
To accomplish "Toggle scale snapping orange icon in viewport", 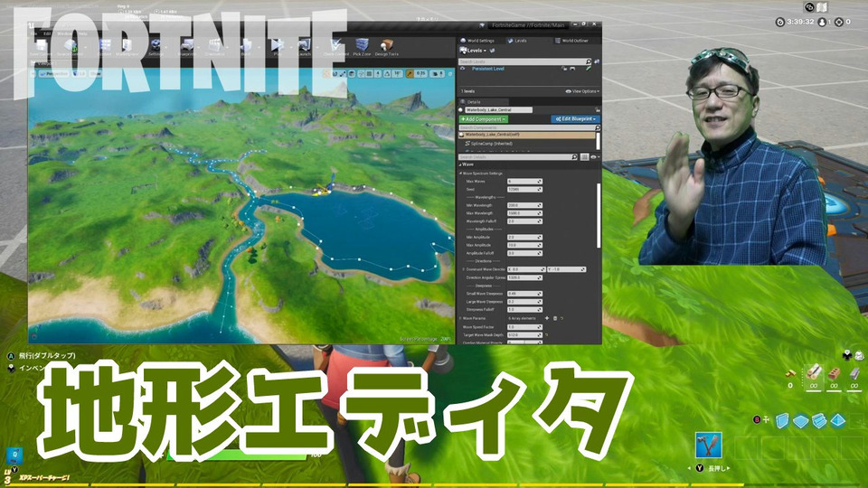I will [410, 73].
